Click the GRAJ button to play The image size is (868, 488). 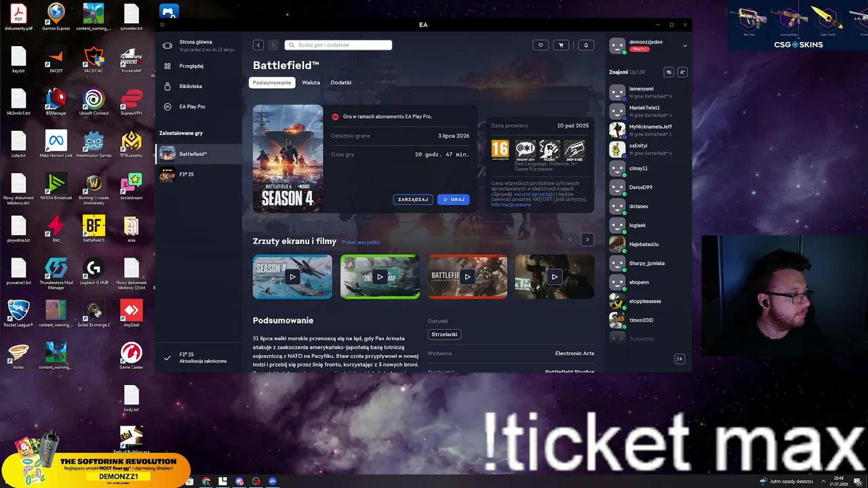[454, 199]
